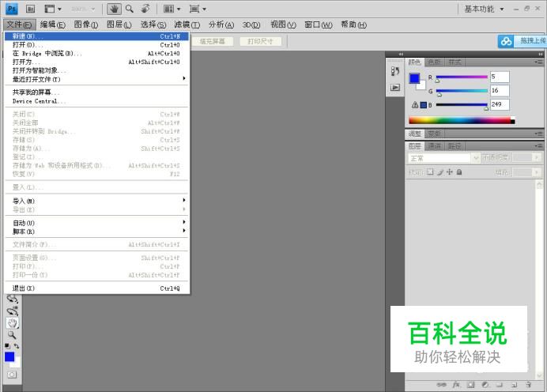Select Zoom tool in left toolbox
The height and width of the screenshot is (392, 547).
[12, 334]
